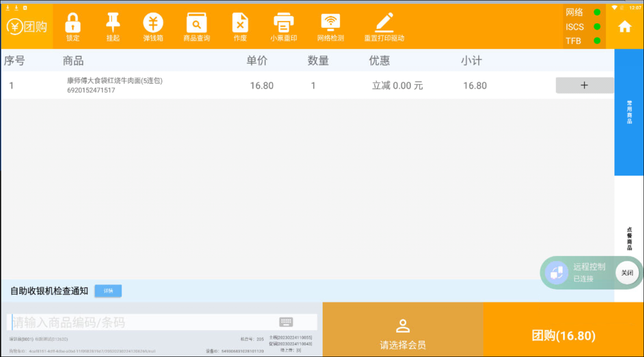Click the TFB green status indicator

point(597,41)
